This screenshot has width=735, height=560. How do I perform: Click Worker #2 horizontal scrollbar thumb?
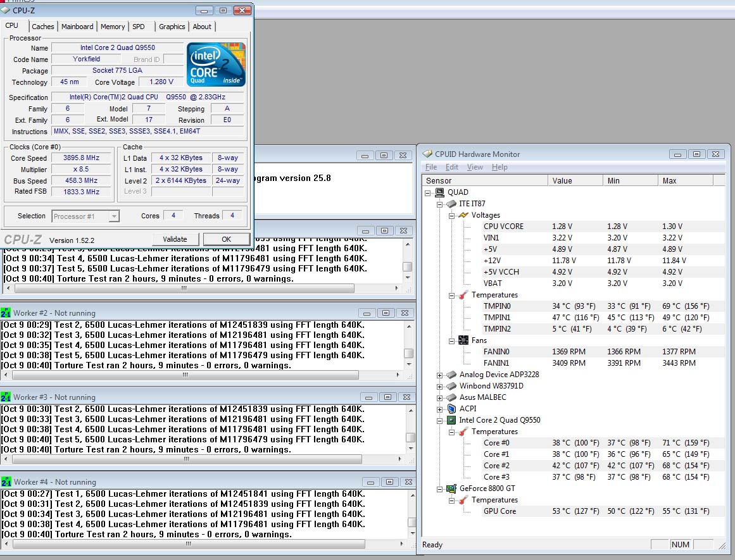coord(185,375)
